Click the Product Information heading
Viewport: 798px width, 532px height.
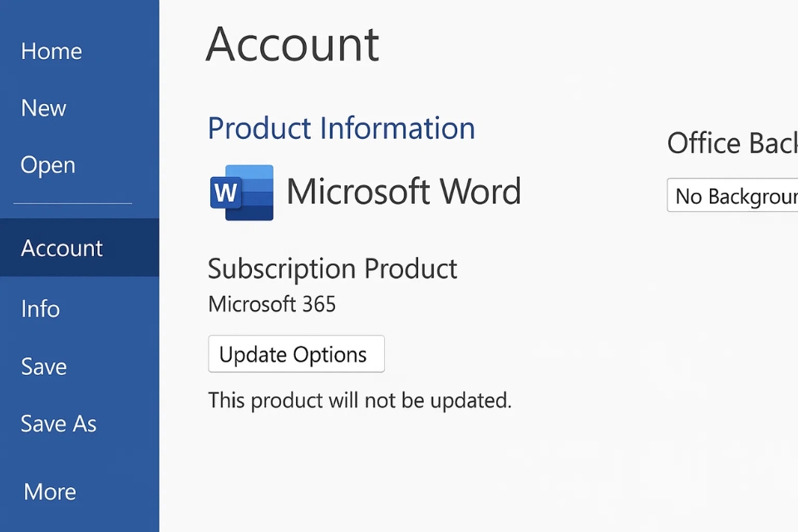341,129
